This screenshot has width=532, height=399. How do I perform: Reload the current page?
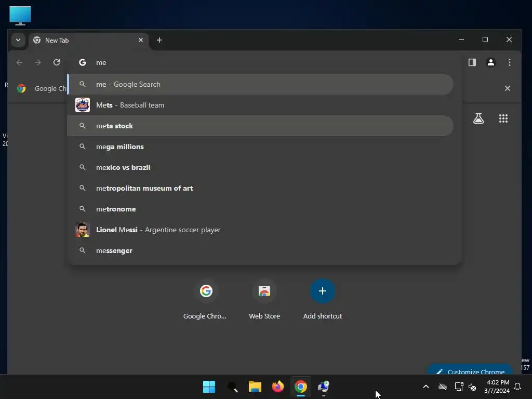[57, 62]
